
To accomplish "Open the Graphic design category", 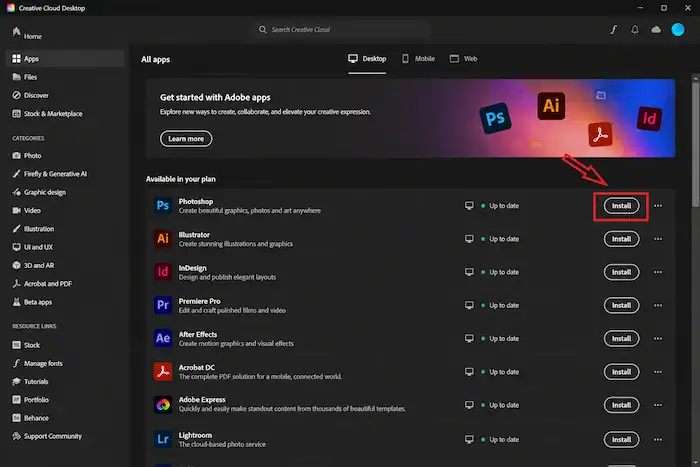I will 39,192.
